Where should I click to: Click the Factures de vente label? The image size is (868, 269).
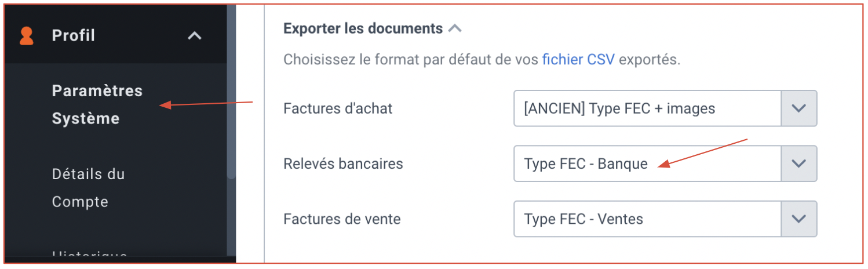pyautogui.click(x=342, y=220)
